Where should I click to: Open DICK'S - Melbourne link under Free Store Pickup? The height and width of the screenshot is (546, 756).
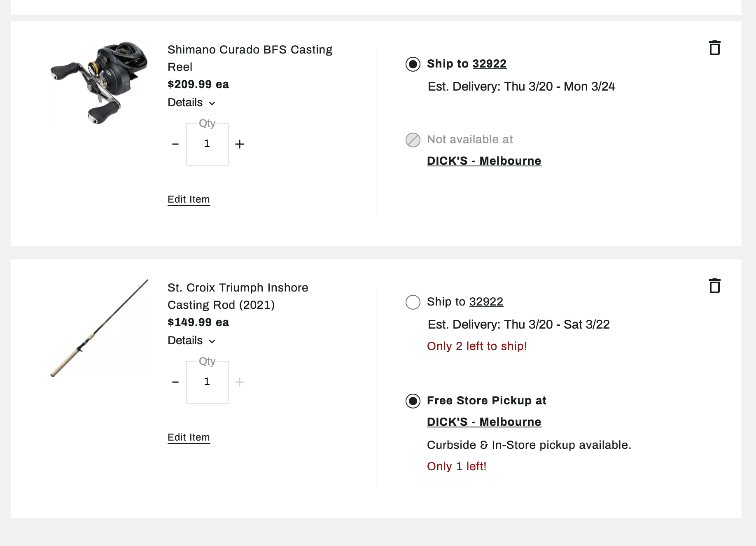click(484, 422)
